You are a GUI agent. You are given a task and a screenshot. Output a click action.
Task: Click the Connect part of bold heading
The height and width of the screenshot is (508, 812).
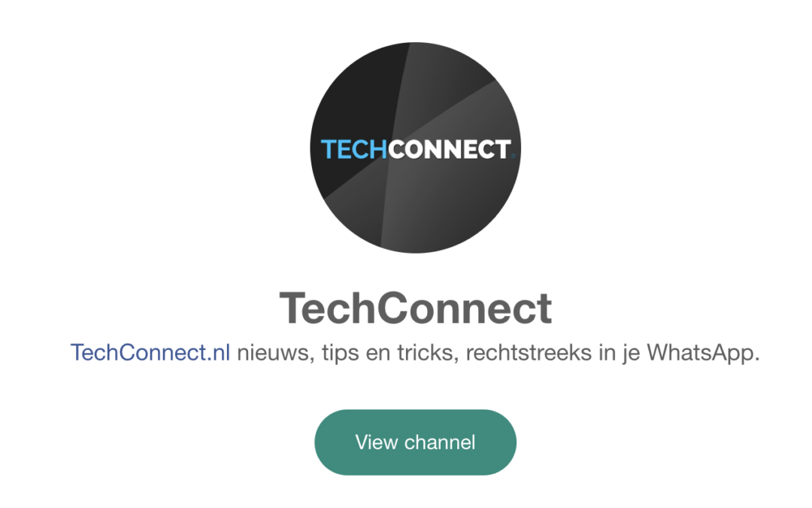click(x=465, y=308)
